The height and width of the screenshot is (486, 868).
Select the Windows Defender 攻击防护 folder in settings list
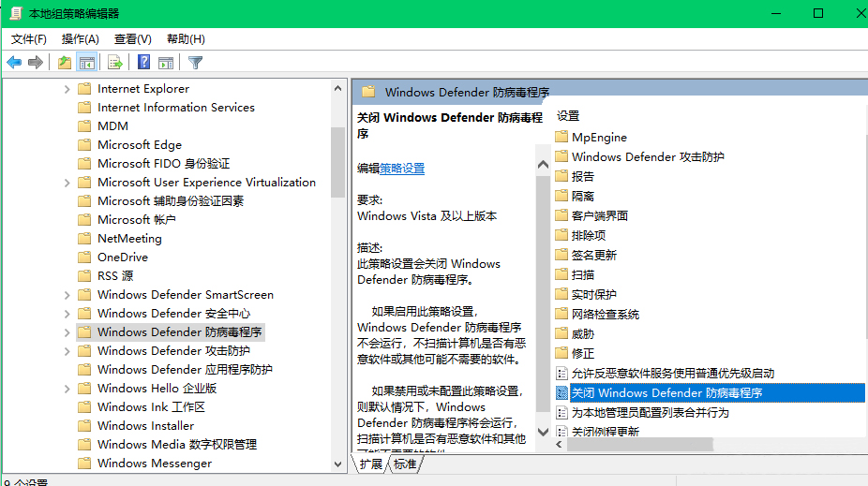point(648,156)
